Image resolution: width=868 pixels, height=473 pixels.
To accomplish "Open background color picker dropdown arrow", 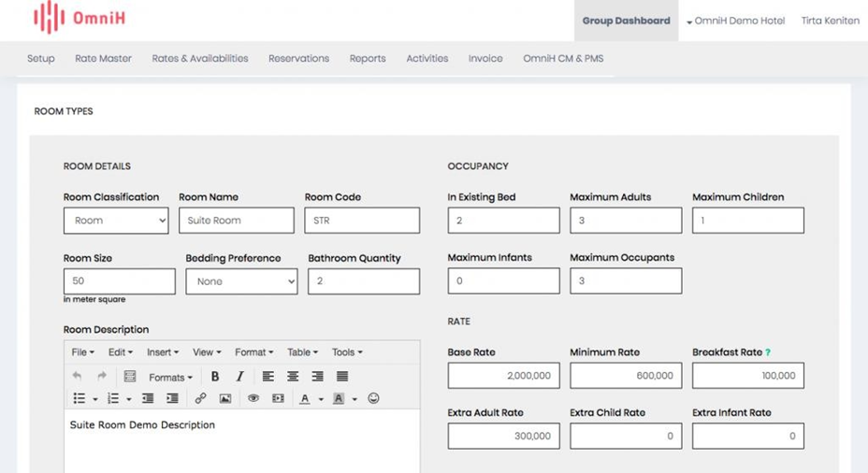I will (354, 399).
